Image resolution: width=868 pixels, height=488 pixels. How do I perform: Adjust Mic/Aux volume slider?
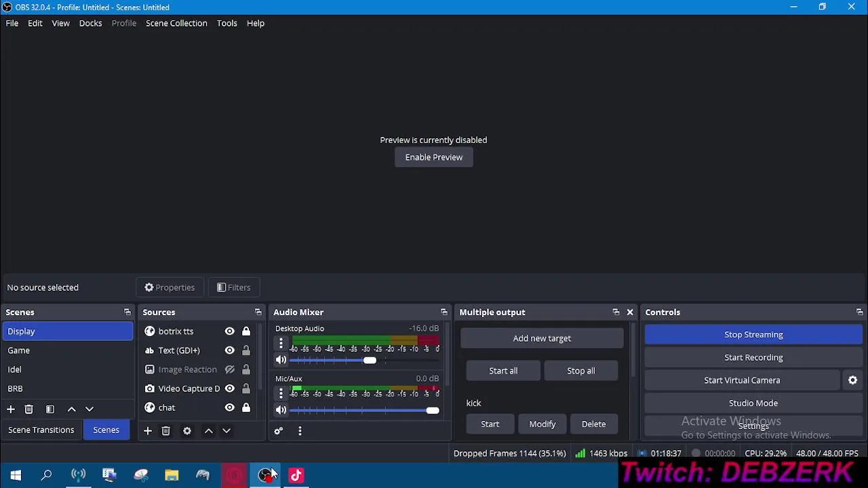click(x=432, y=410)
